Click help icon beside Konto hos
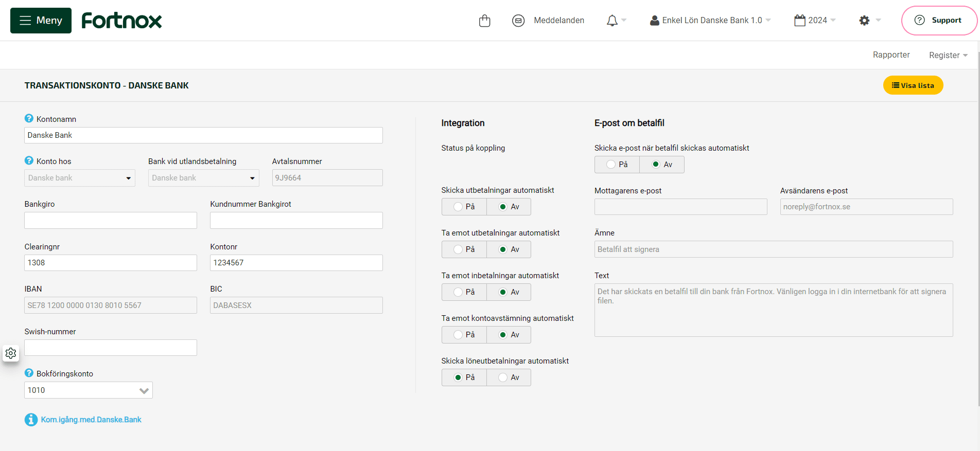The height and width of the screenshot is (451, 980). click(29, 160)
